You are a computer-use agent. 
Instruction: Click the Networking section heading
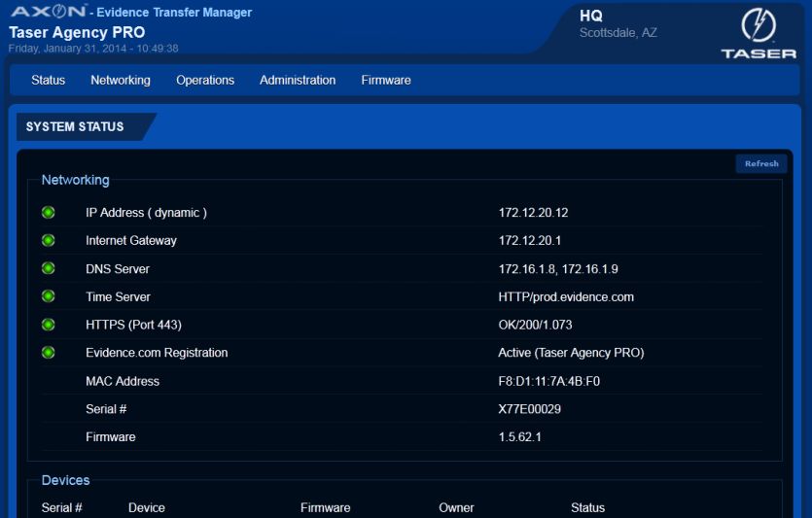click(x=76, y=180)
